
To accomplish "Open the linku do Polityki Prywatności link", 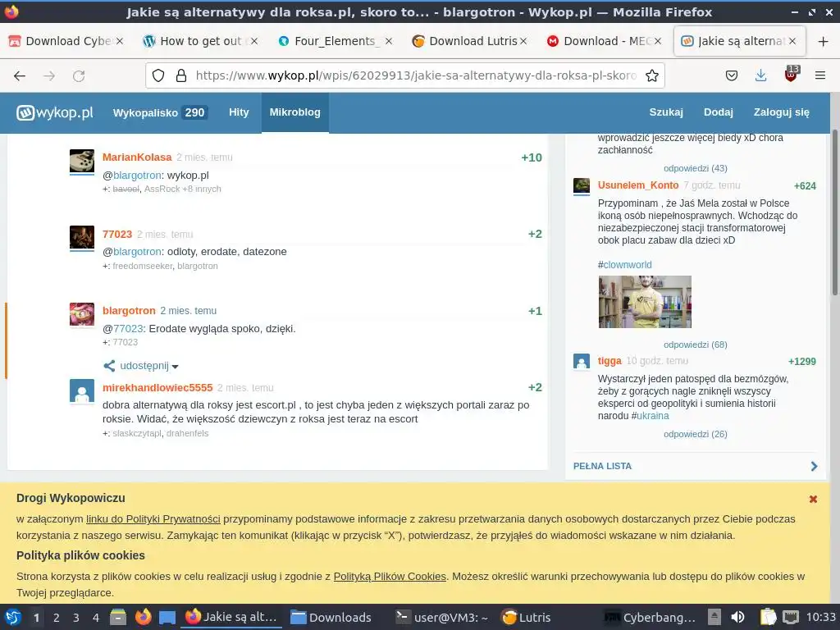I will (x=153, y=519).
